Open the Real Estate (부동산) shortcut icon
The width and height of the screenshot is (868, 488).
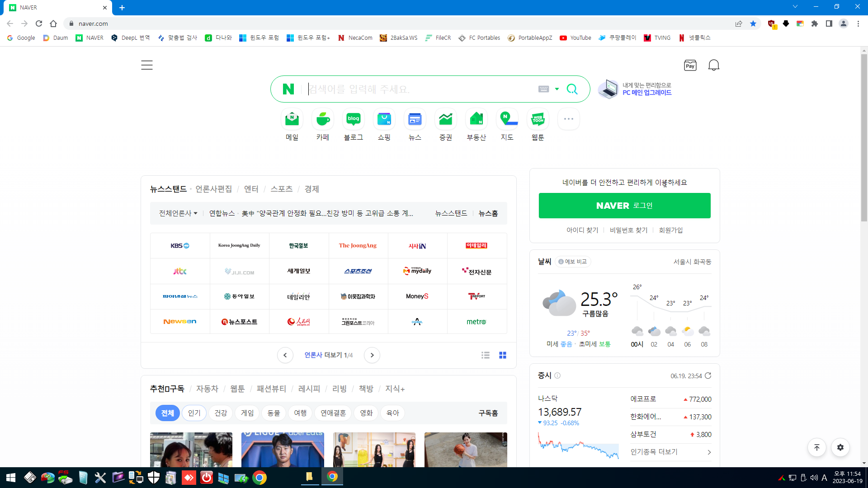pyautogui.click(x=476, y=119)
